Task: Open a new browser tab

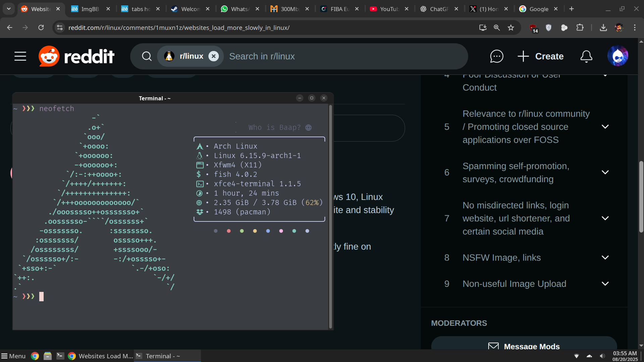Action: coord(572,9)
